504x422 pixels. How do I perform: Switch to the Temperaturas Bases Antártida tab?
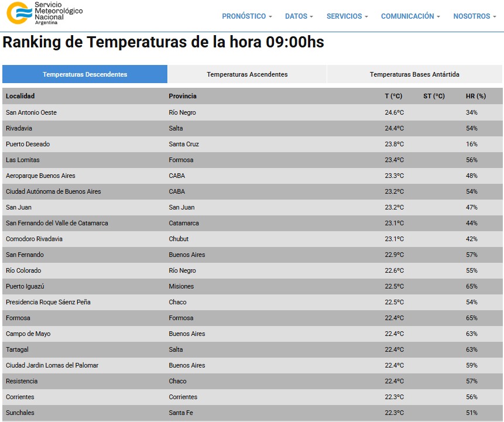(x=414, y=74)
